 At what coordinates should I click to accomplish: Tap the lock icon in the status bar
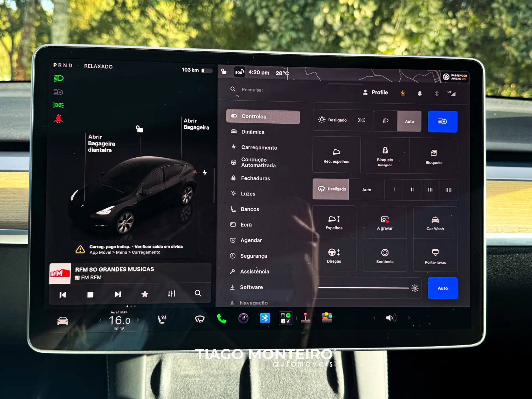224,72
